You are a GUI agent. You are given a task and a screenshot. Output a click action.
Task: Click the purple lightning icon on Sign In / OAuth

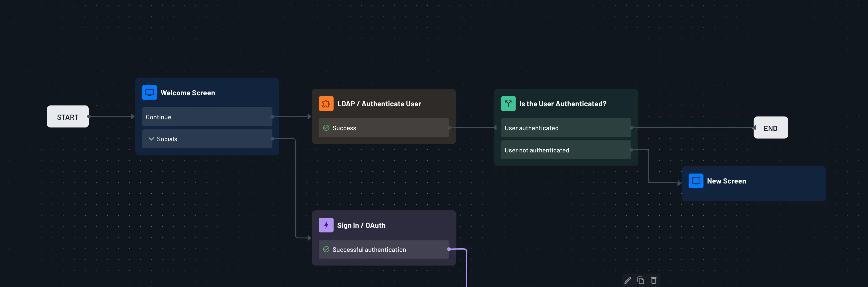coord(326,225)
